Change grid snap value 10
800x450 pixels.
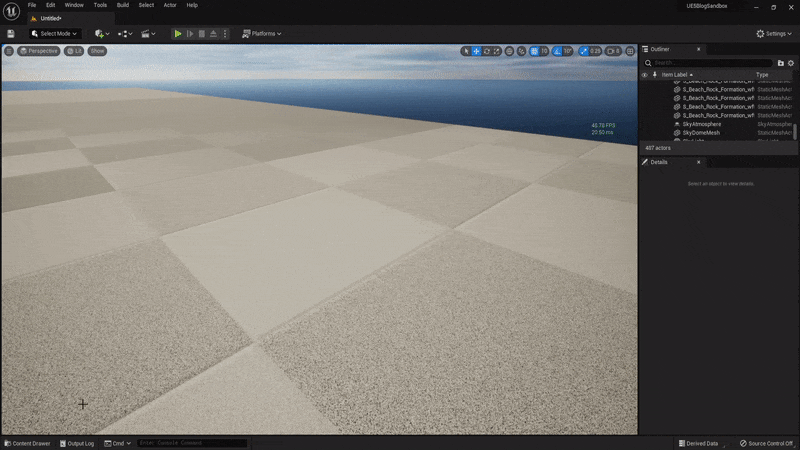click(x=544, y=51)
